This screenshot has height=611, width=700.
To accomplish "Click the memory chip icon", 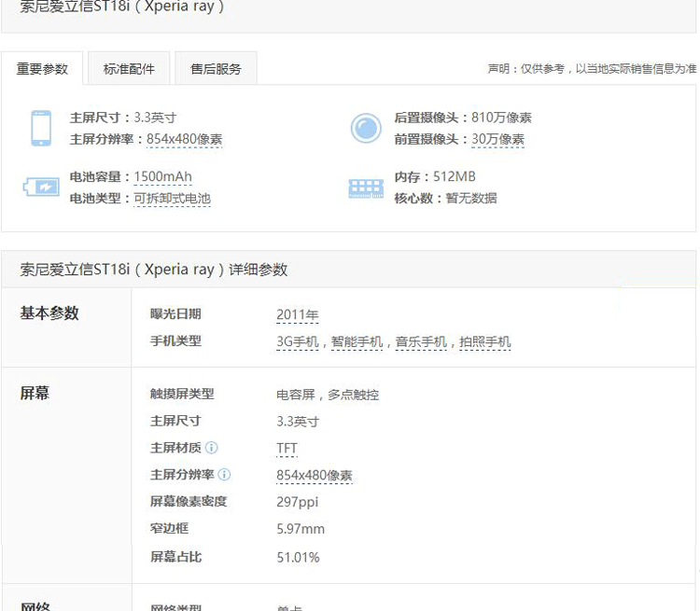I will [366, 187].
